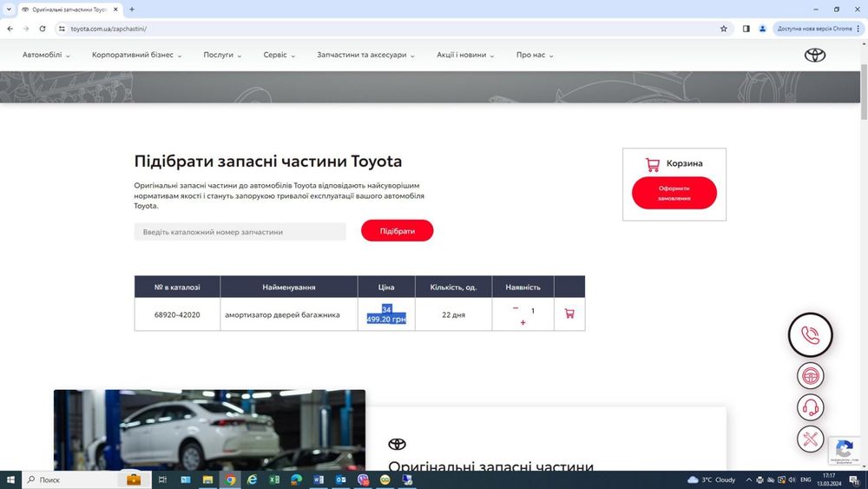The width and height of the screenshot is (868, 489).
Task: Open the steering wheel test-drive floating button
Action: (811, 376)
